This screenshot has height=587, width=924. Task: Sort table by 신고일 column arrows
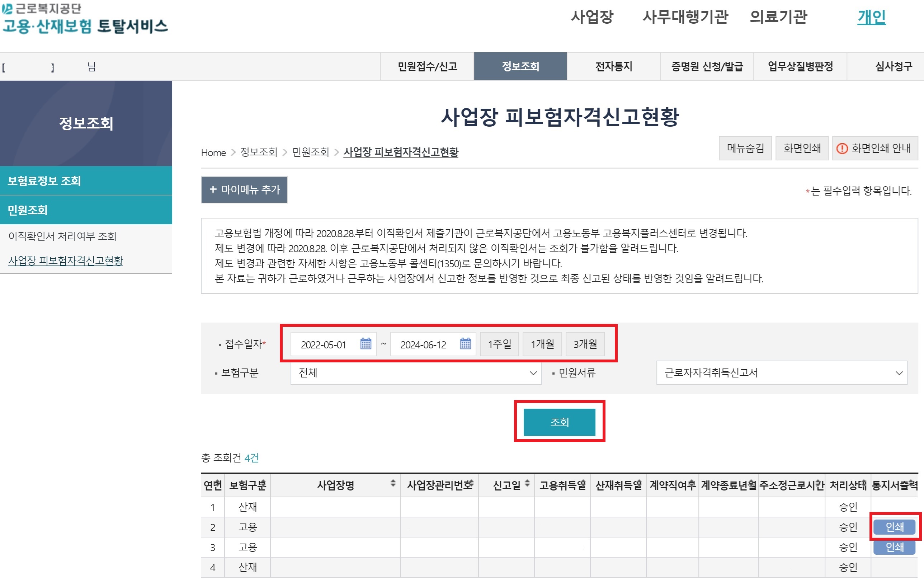(527, 483)
